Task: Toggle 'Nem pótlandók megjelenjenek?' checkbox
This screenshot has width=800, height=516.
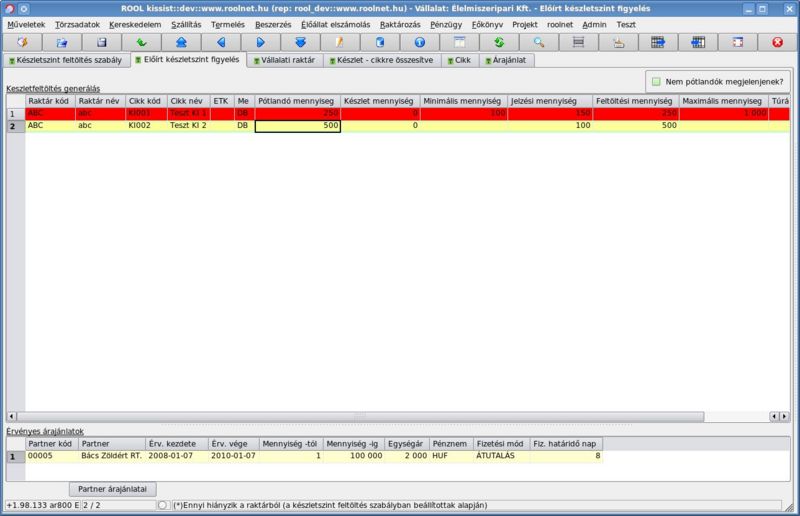Action: point(657,81)
